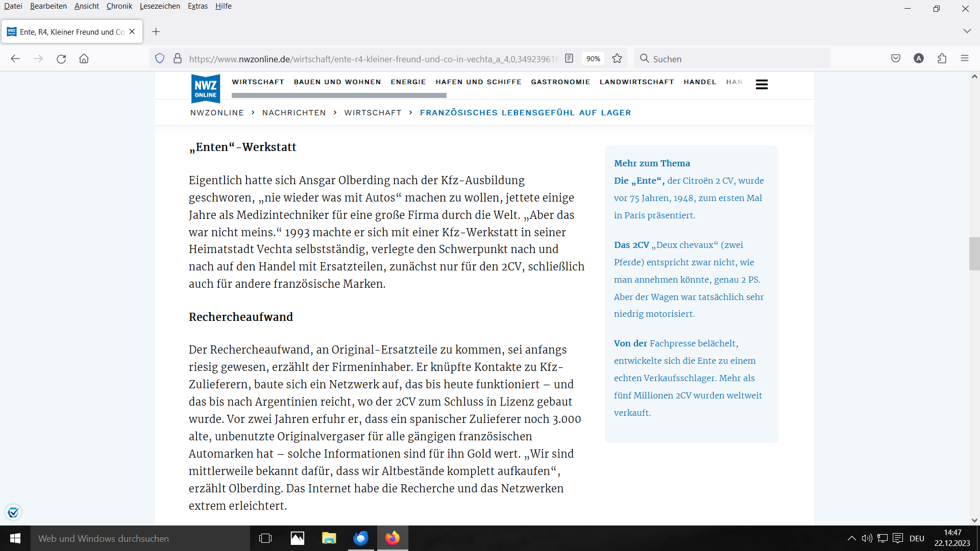Image resolution: width=980 pixels, height=551 pixels.
Task: Open a new browser tab
Action: pyautogui.click(x=156, y=32)
